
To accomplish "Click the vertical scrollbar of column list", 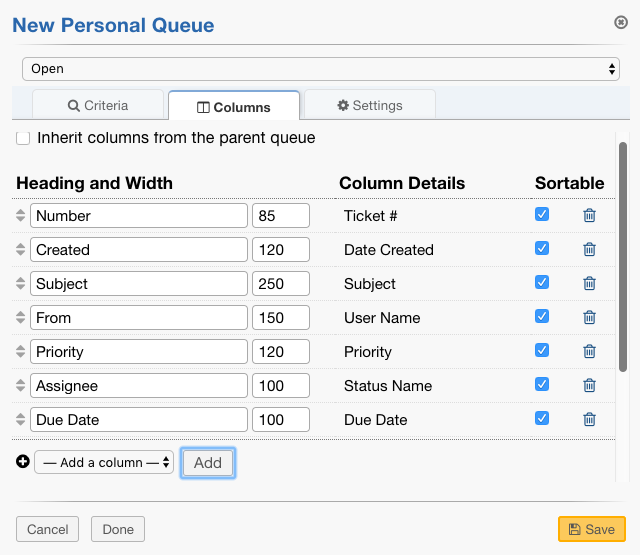I will pyautogui.click(x=623, y=260).
